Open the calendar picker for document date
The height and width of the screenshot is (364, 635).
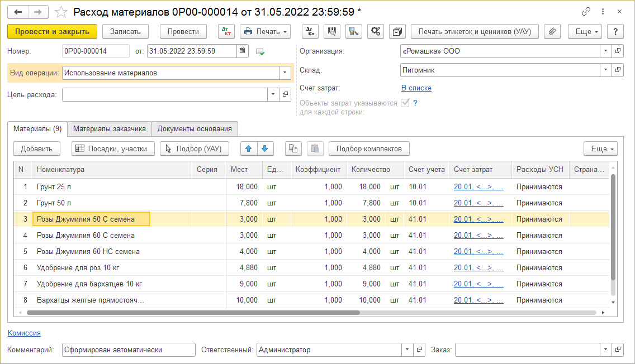coord(243,51)
